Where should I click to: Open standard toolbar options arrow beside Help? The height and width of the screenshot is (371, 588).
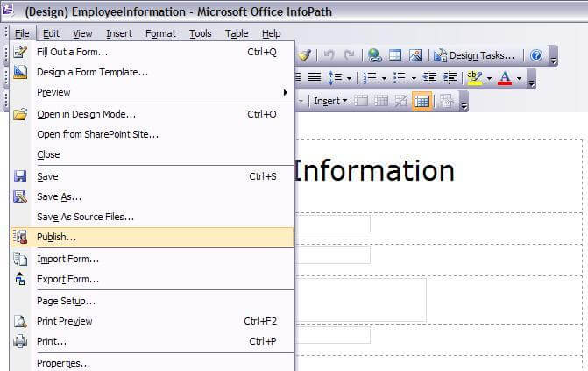(553, 56)
